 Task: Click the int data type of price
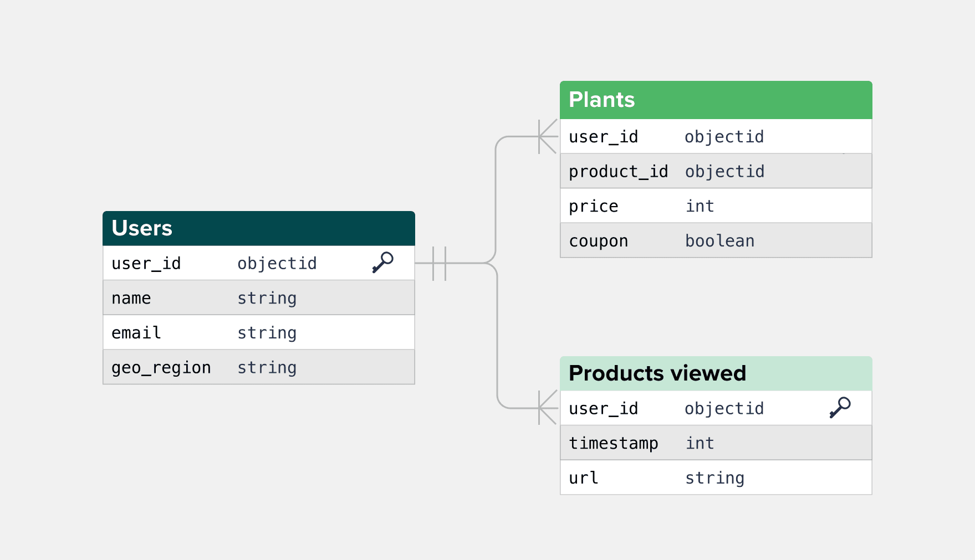click(x=700, y=206)
